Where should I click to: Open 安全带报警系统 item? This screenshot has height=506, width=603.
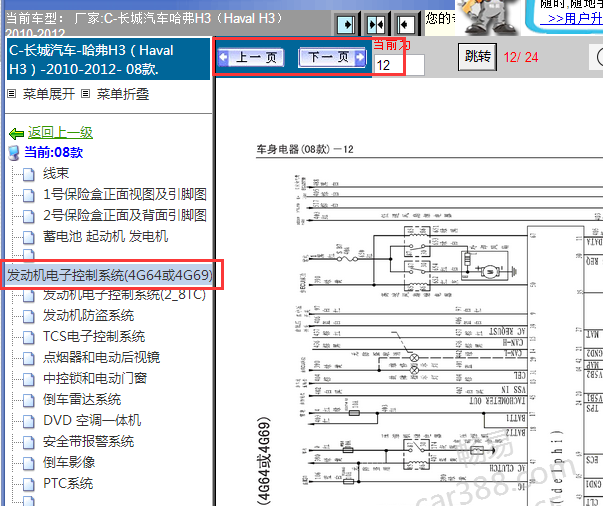pyautogui.click(x=88, y=441)
